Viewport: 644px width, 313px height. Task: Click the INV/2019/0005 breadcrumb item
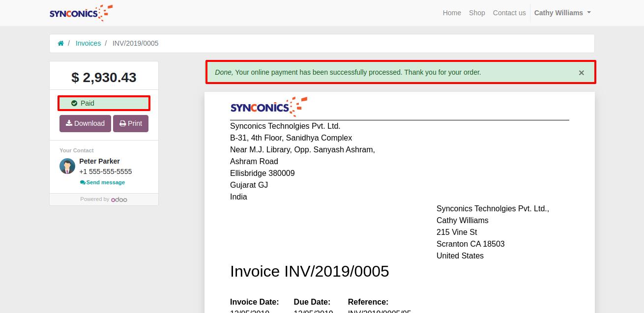(x=135, y=43)
